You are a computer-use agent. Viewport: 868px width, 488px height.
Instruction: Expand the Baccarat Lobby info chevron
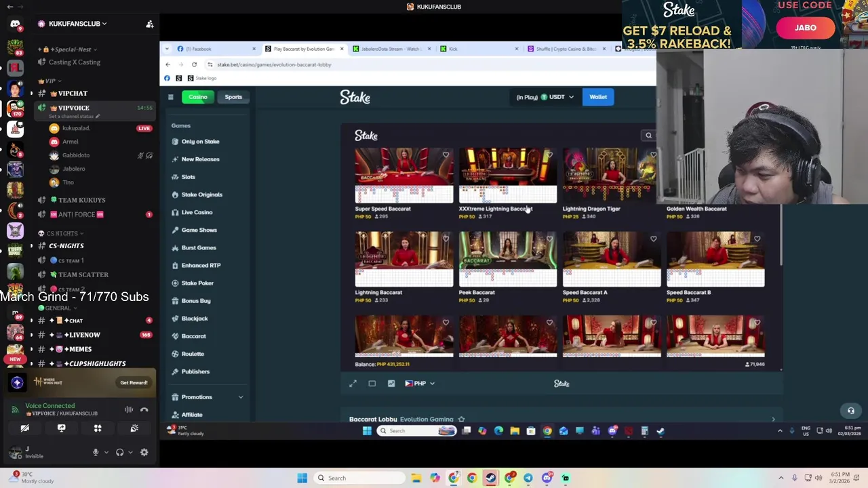coord(773,420)
